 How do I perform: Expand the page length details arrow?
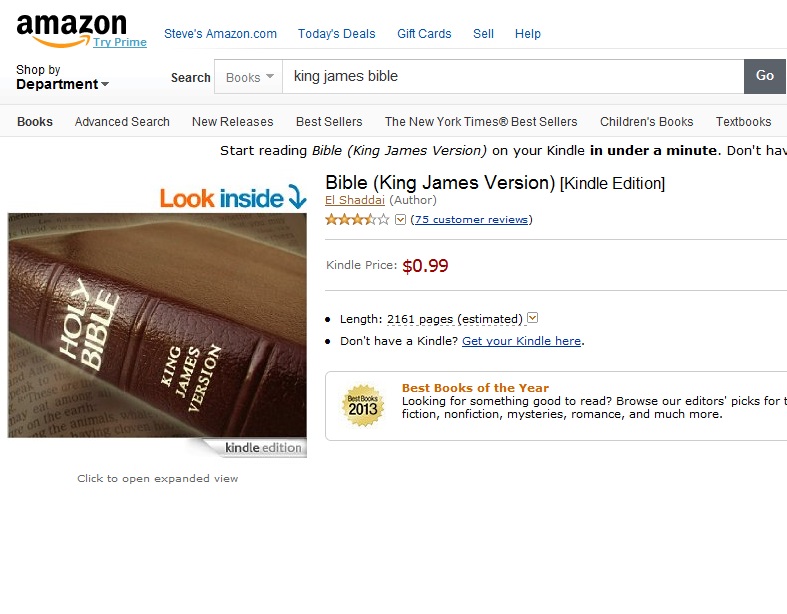533,318
